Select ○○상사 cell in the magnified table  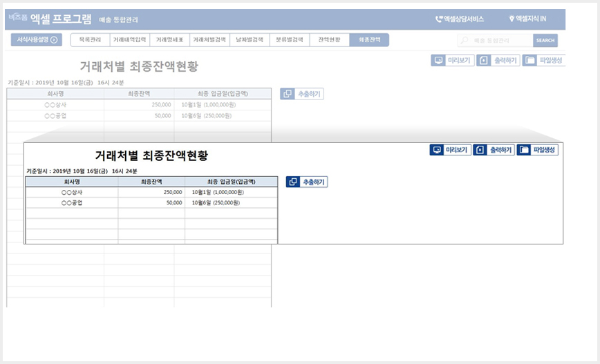[72, 192]
